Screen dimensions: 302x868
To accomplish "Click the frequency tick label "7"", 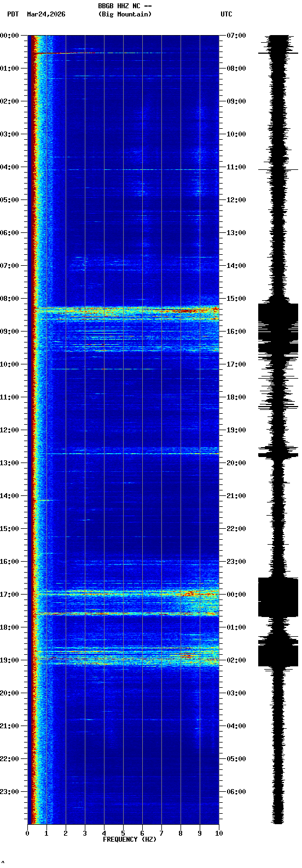I will coord(161,833).
